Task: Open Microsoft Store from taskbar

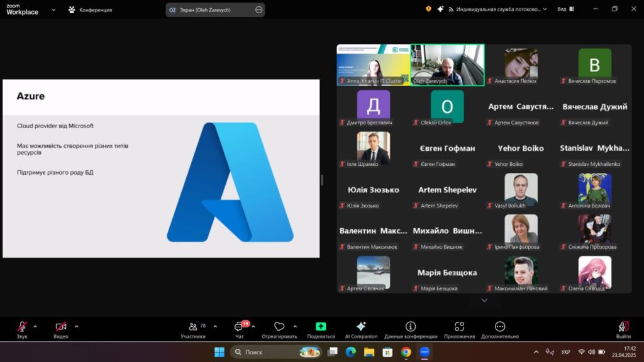Action: click(x=387, y=352)
